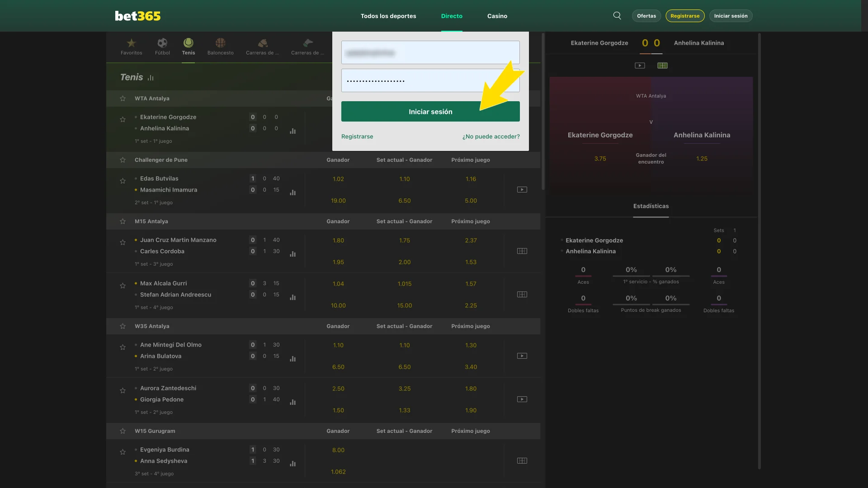868x488 pixels.
Task: Click the live video play icon for Butvilas match
Action: coord(522,189)
